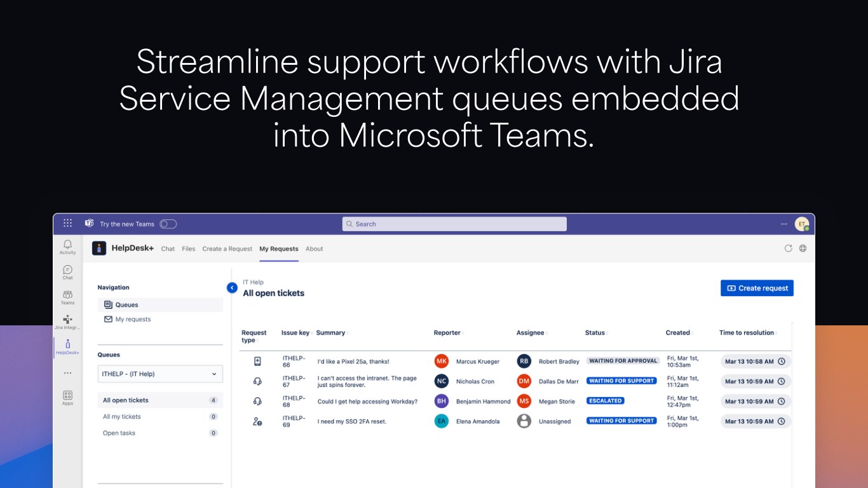Image resolution: width=868 pixels, height=488 pixels.
Task: Open Chat in the Teams sidebar
Action: tap(67, 272)
